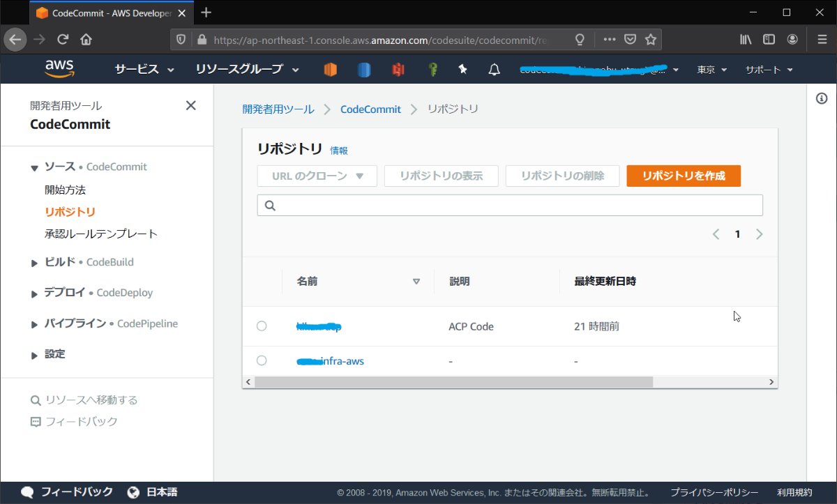The image size is (837, 504).
Task: Click the Firefox forward arrow button
Action: [39, 40]
